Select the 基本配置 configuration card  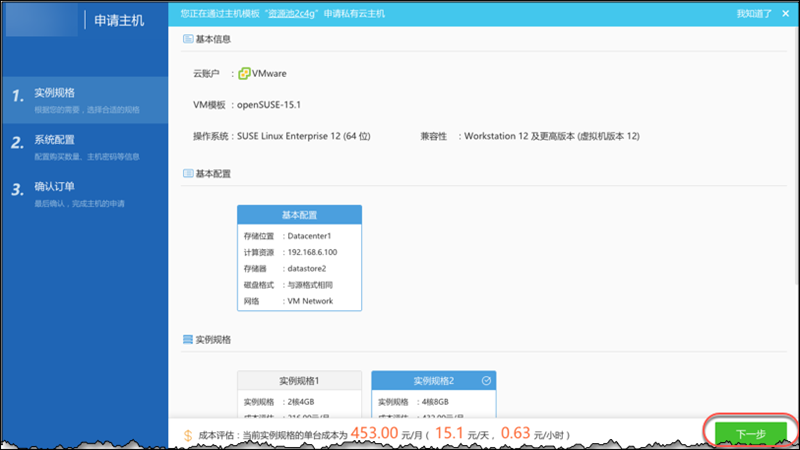coord(299,258)
